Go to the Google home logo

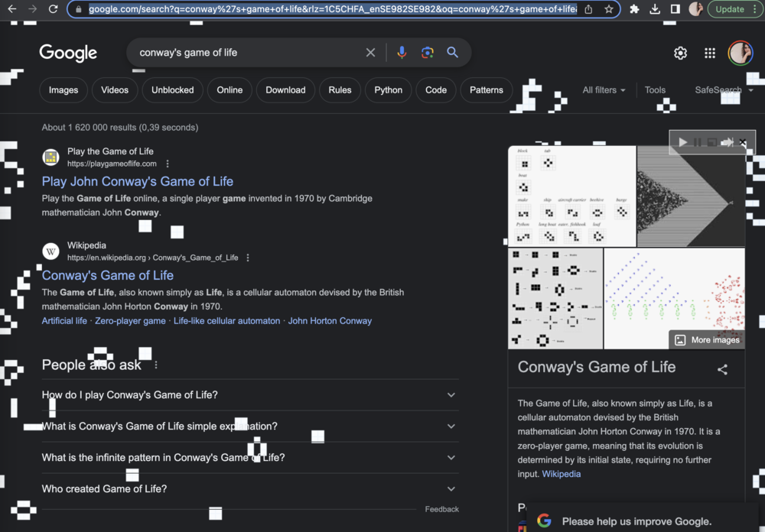click(68, 53)
